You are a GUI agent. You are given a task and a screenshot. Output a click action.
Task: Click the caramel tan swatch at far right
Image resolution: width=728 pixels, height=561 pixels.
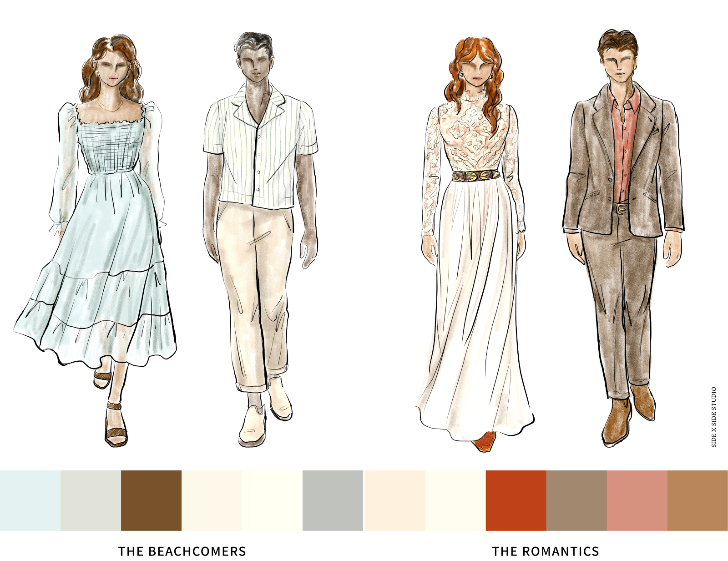698,500
